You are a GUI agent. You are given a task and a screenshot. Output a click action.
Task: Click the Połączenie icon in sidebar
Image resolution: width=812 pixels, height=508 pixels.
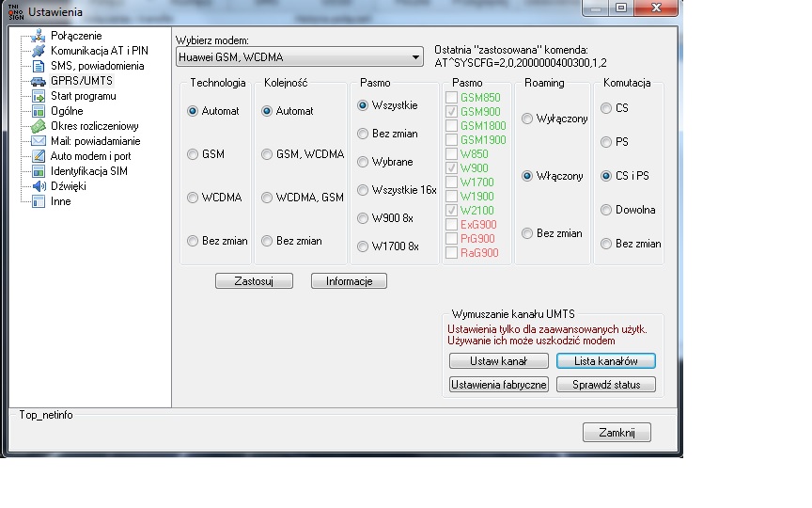click(x=39, y=36)
